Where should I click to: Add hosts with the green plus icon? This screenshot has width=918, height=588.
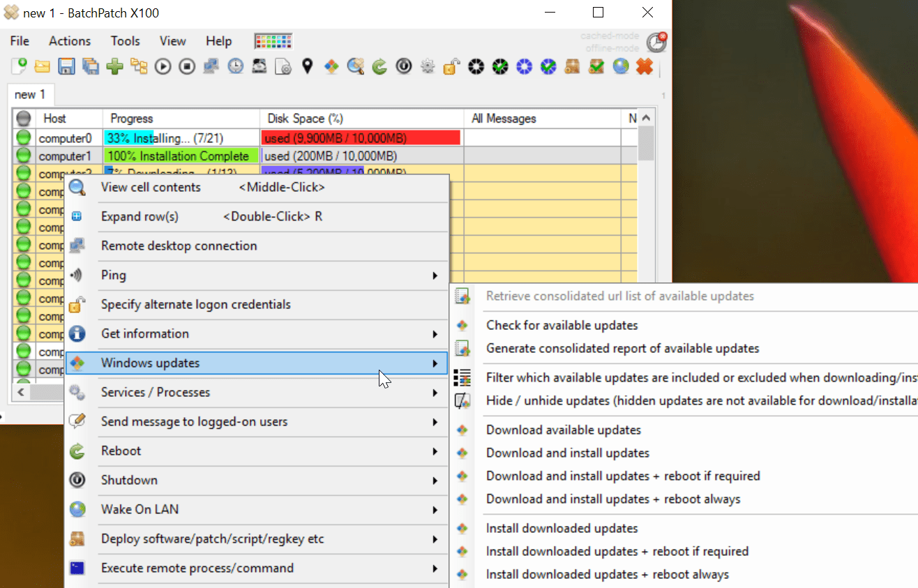click(x=114, y=66)
